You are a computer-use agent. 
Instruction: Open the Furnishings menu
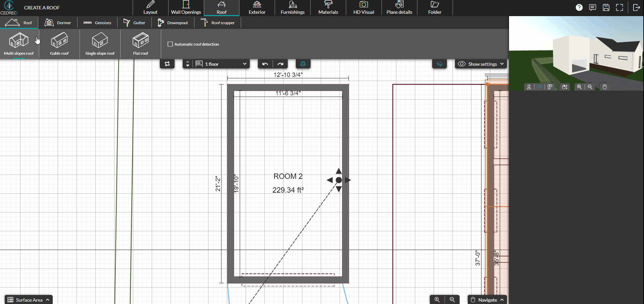pyautogui.click(x=292, y=7)
